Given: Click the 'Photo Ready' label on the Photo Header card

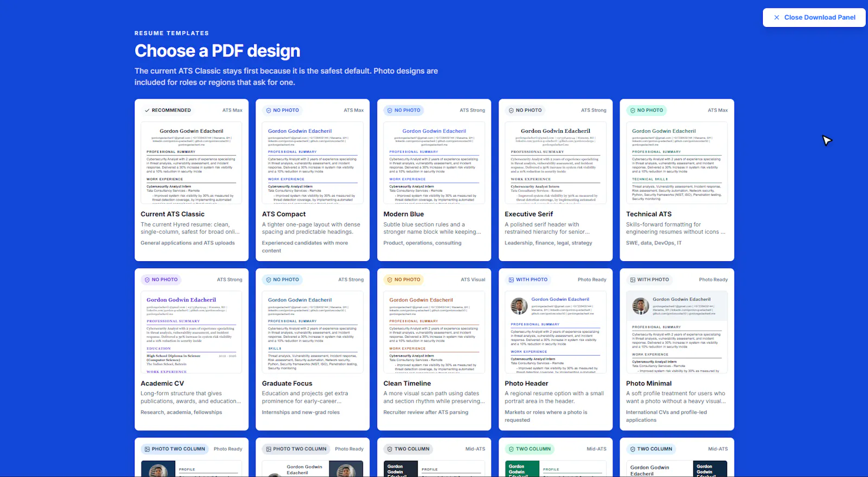Looking at the screenshot, I should tap(592, 280).
